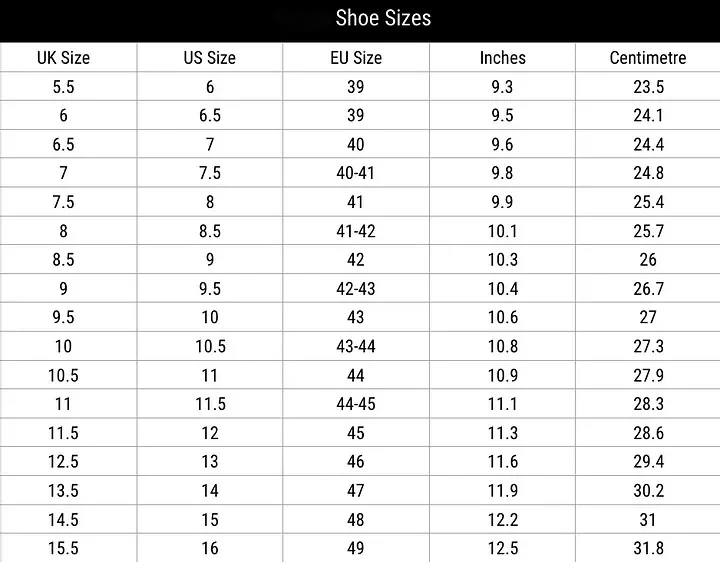The width and height of the screenshot is (720, 562).
Task: Click the 23.5 centimetre cell
Action: click(648, 87)
